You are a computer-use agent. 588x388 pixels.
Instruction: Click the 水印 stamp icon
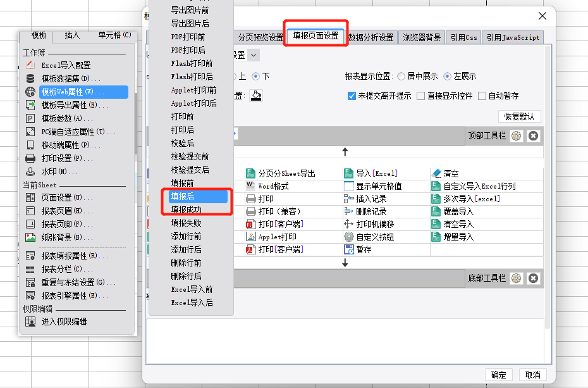click(30, 172)
